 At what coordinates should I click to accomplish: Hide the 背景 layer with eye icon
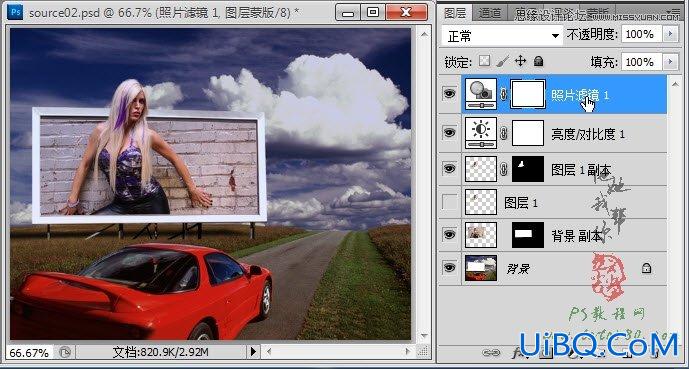point(449,267)
